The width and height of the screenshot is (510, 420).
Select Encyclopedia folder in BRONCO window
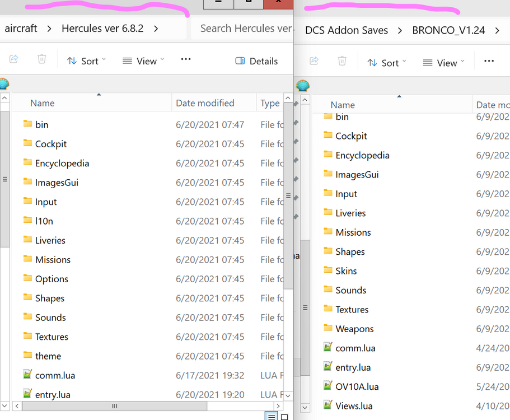point(362,155)
